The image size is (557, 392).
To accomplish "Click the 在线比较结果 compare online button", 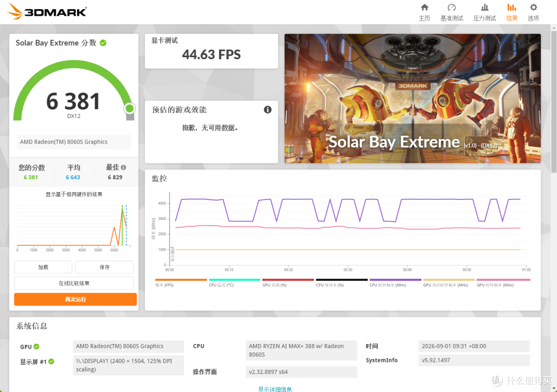I will point(74,283).
